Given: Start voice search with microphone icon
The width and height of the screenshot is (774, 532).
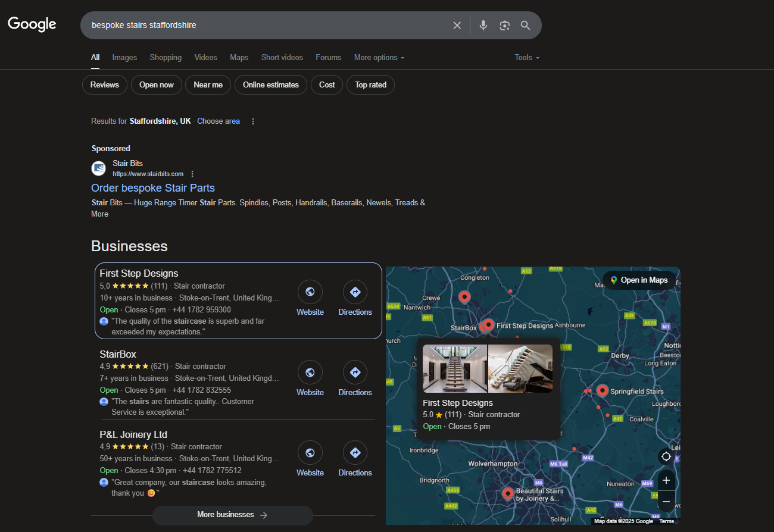Looking at the screenshot, I should coord(483,25).
